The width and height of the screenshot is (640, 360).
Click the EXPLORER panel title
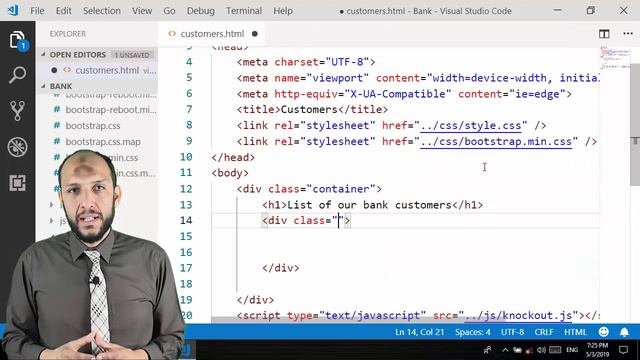point(68,34)
